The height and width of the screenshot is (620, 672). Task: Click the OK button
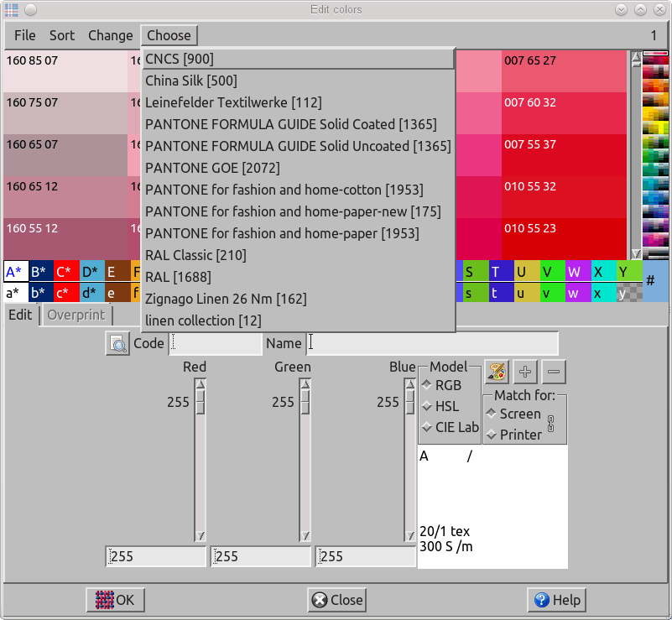pyautogui.click(x=115, y=600)
